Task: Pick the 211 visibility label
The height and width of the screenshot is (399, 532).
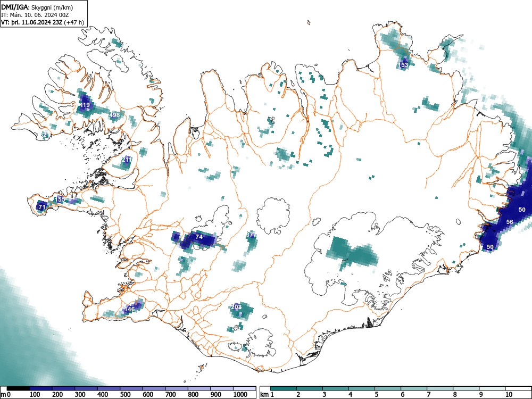Action: coord(127,159)
